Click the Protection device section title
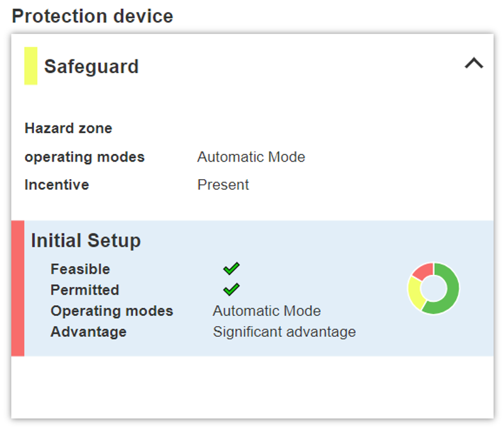Image resolution: width=504 pixels, height=427 pixels. tap(92, 16)
